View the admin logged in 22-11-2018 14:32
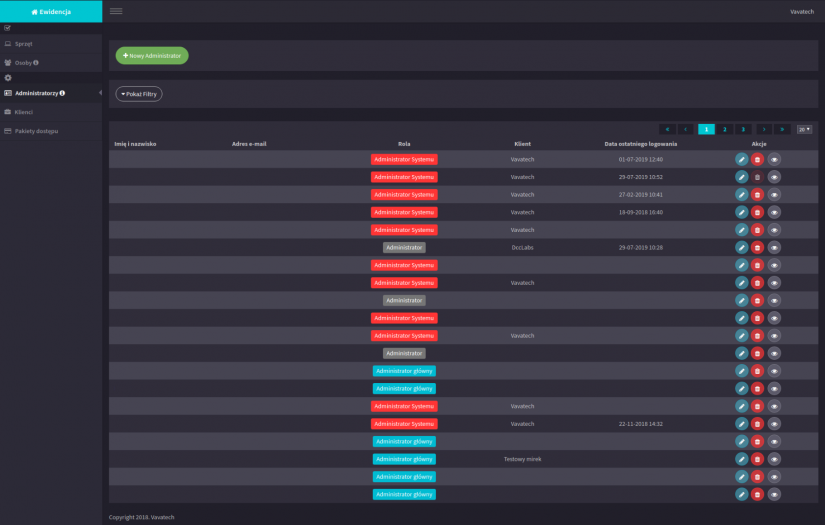The height and width of the screenshot is (525, 825). (774, 424)
